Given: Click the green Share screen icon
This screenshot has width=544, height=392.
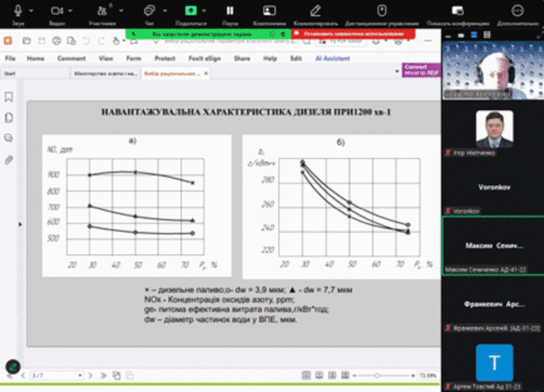Looking at the screenshot, I should [191, 12].
